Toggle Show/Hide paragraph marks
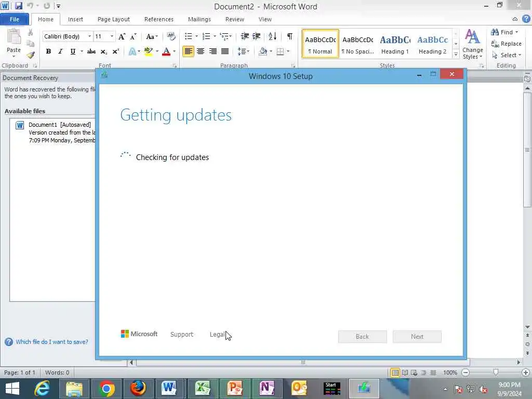 click(290, 36)
